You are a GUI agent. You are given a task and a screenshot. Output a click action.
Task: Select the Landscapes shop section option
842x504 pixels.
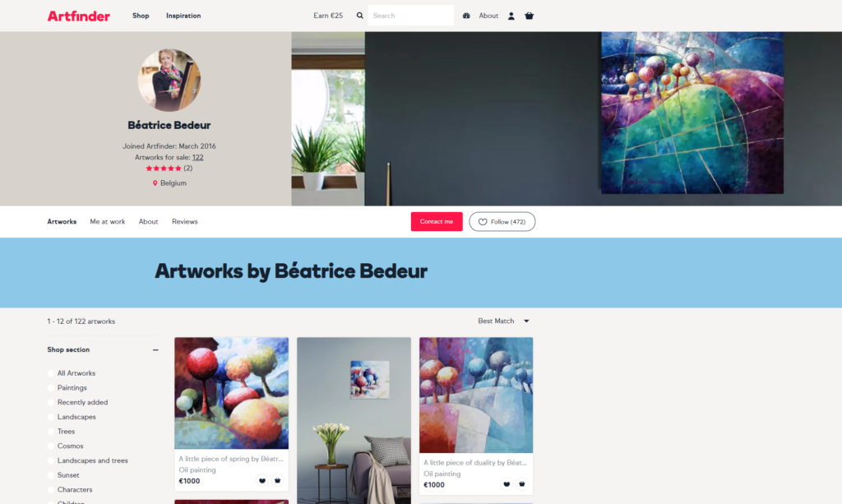[x=72, y=417]
